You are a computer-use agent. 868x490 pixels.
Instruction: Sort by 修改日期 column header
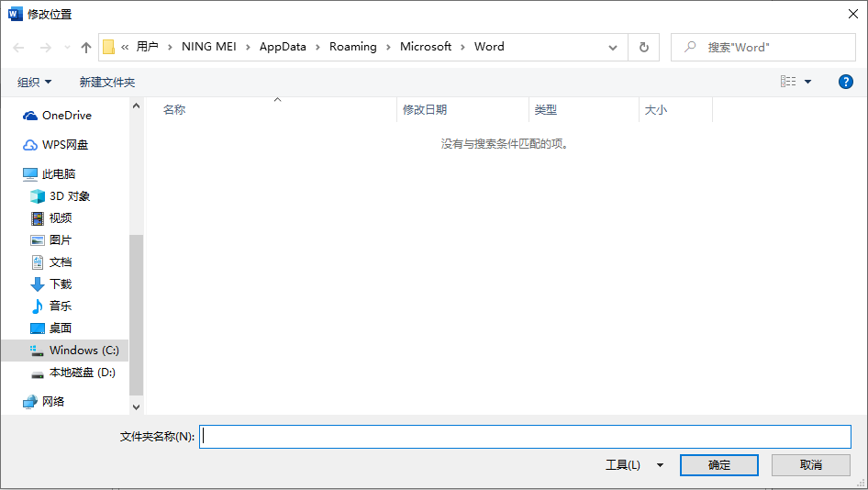426,110
